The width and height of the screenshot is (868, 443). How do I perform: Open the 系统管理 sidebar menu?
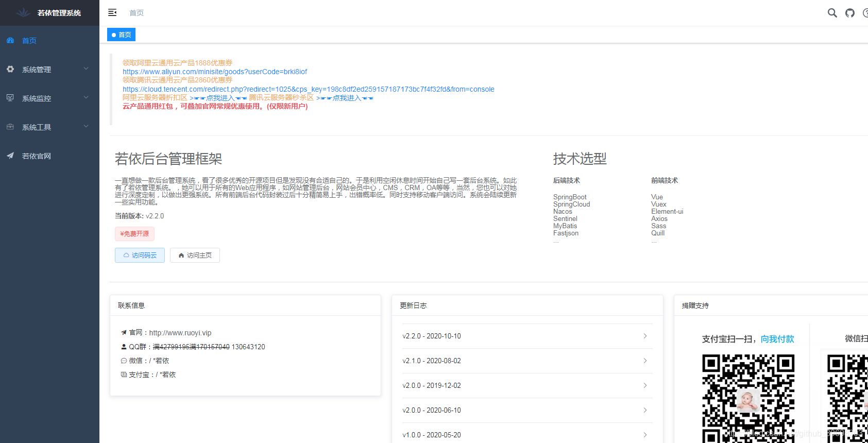pyautogui.click(x=49, y=69)
